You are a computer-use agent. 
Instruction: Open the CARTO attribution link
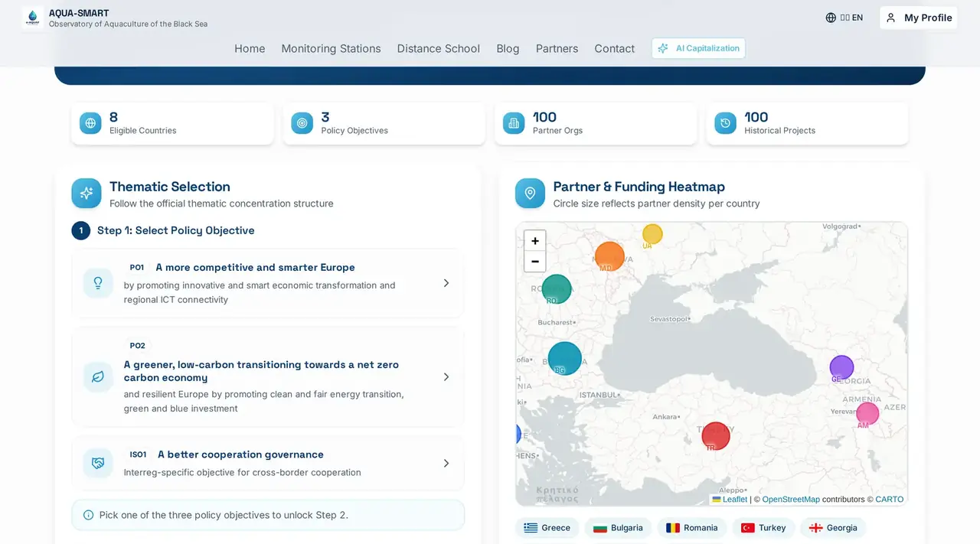(890, 500)
